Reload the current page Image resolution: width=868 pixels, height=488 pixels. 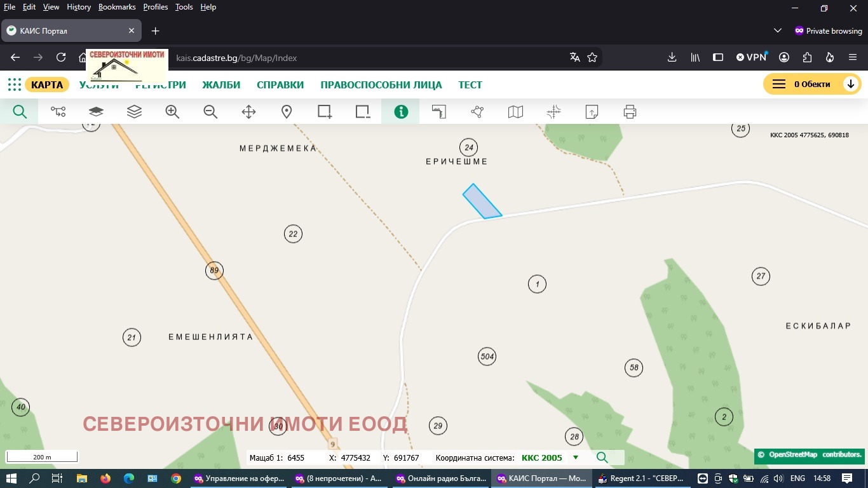tap(61, 57)
